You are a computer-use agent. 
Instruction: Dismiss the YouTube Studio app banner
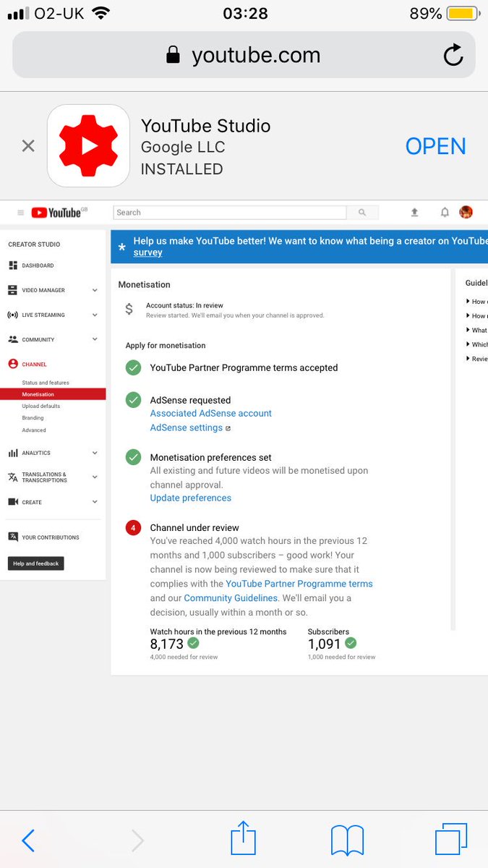28,146
